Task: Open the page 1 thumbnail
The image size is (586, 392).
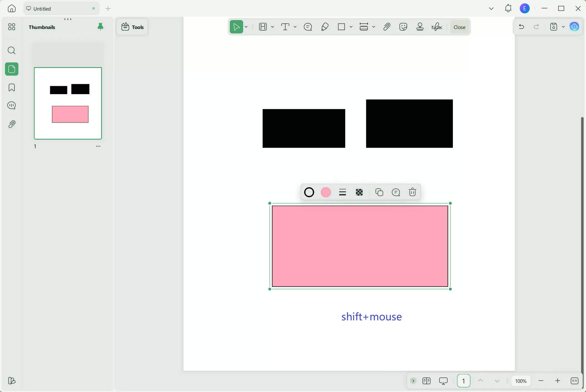Action: tap(68, 103)
